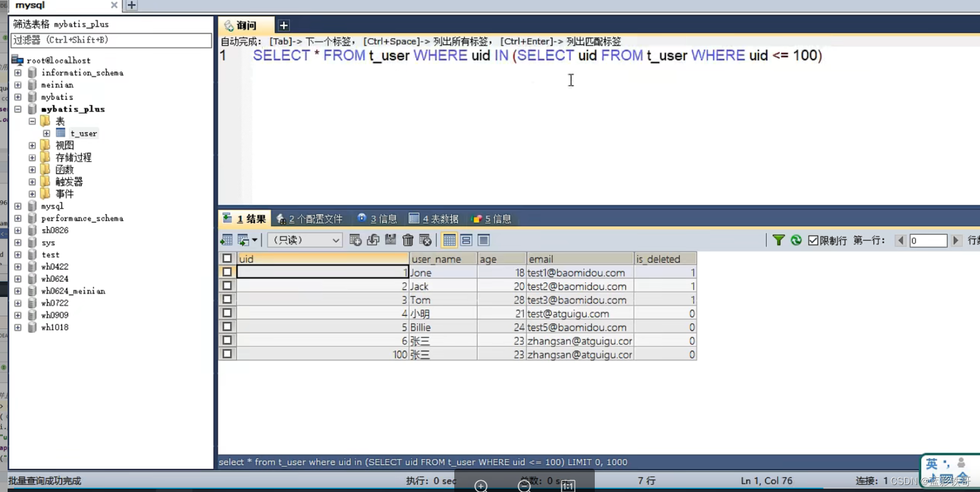Check the row checkbox for uid 6

[x=227, y=340]
